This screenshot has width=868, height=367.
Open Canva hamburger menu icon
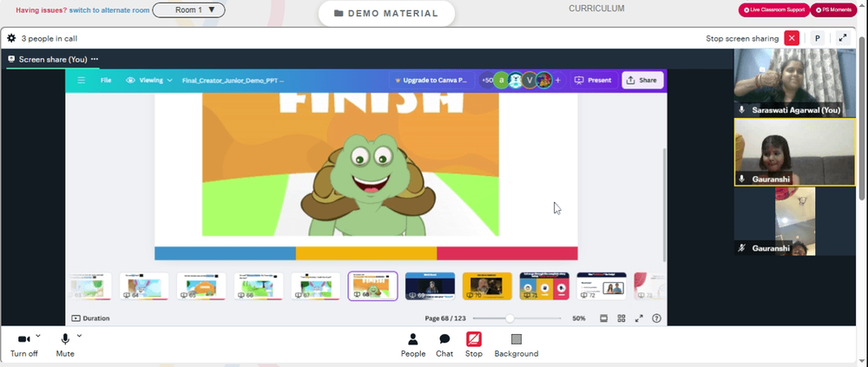82,81
